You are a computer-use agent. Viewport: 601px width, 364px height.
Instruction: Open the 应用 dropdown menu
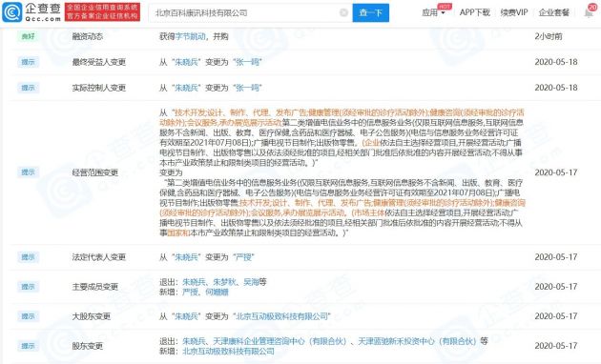[433, 12]
